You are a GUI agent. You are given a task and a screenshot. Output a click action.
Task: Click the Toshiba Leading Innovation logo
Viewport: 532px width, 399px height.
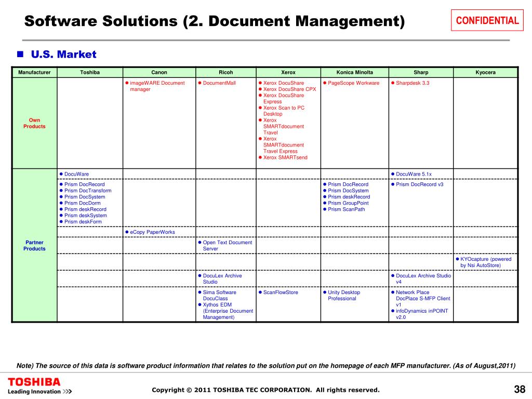tap(39, 386)
